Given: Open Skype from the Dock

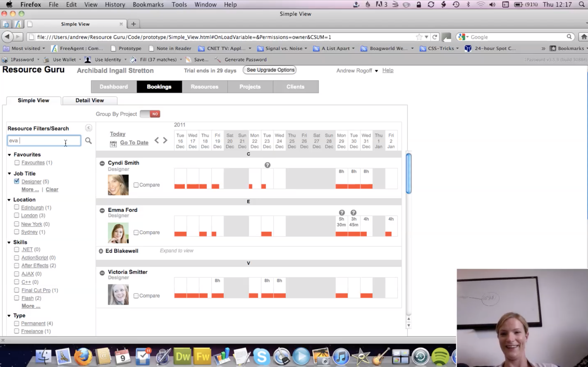Looking at the screenshot, I should pyautogui.click(x=262, y=355).
